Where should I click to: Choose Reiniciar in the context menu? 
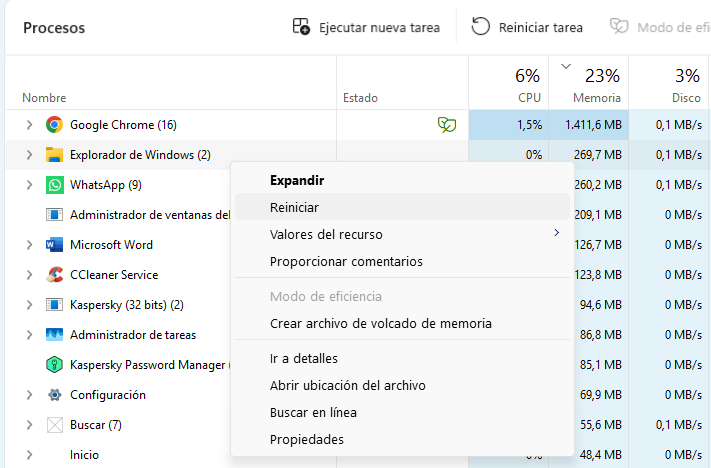402,207
